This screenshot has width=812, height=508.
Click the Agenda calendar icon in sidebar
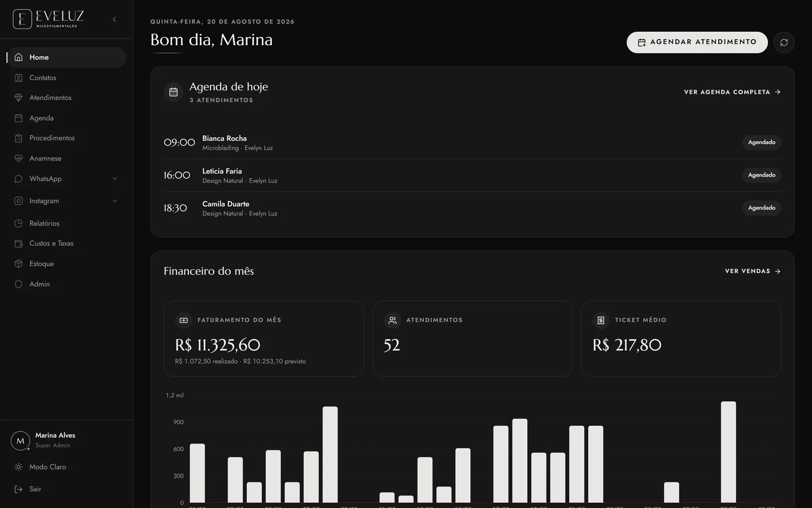pos(18,118)
